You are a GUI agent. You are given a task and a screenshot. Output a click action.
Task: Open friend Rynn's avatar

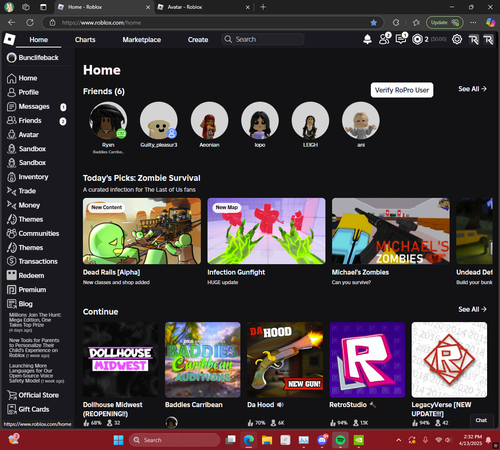click(x=108, y=120)
